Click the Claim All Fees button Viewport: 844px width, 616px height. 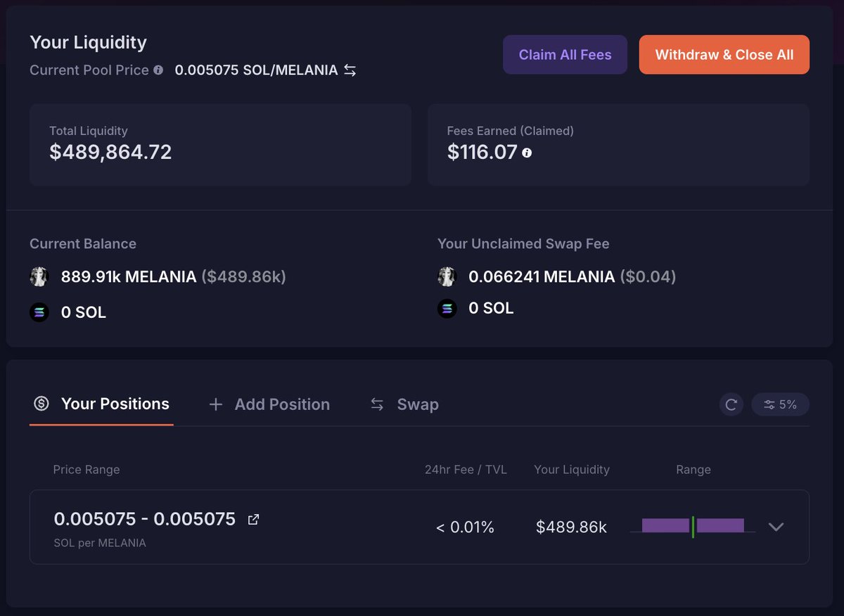(565, 55)
